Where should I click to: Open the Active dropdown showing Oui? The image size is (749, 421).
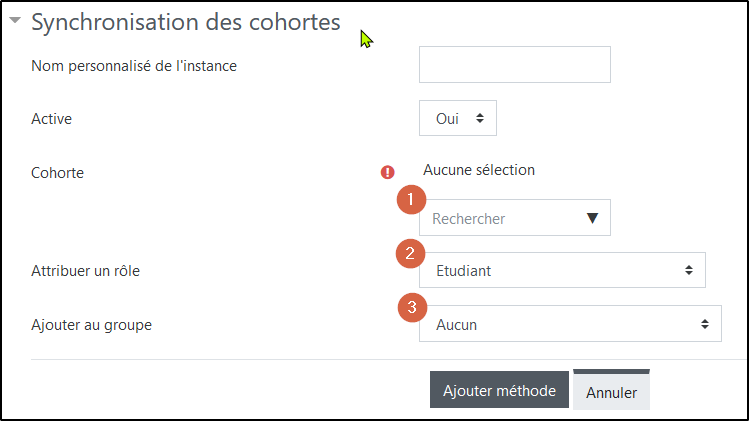458,118
